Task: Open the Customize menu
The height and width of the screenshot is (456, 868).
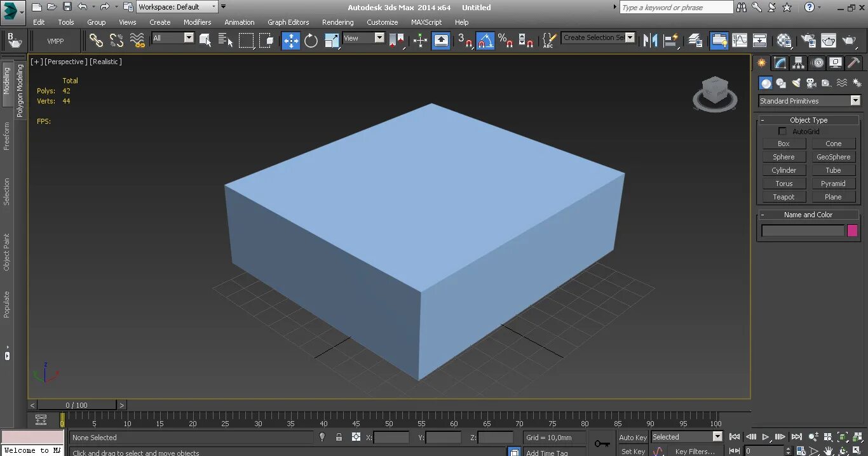Action: click(382, 22)
